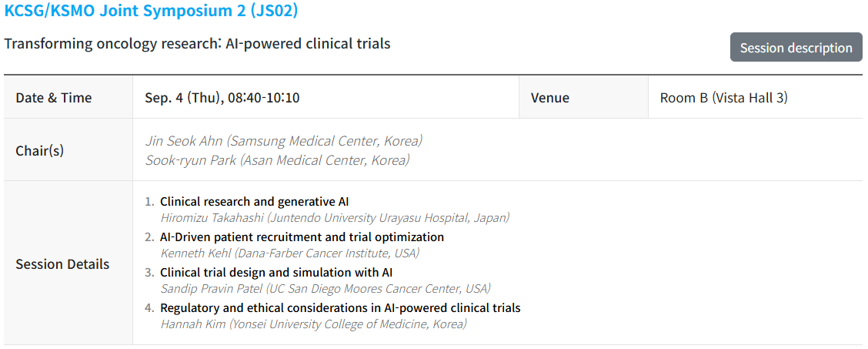Open talk Regulatory and ethical considerations in AI-powered trials
Image resolution: width=868 pixels, height=349 pixels.
pos(340,308)
